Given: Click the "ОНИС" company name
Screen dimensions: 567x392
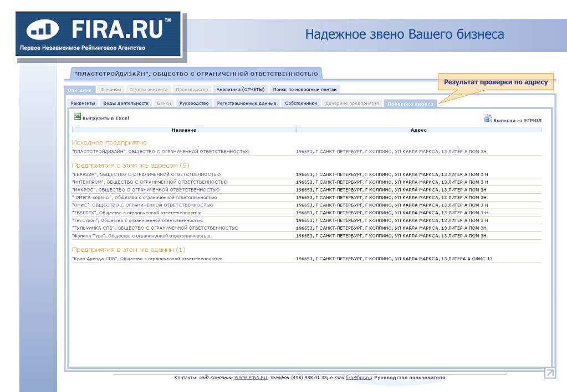Looking at the screenshot, I should pyautogui.click(x=142, y=205).
